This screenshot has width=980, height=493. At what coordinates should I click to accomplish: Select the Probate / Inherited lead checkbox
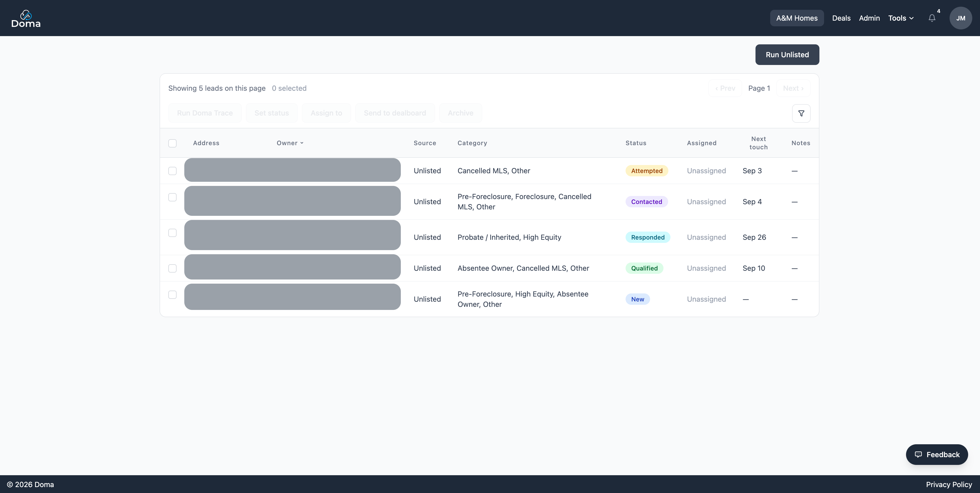tap(172, 233)
